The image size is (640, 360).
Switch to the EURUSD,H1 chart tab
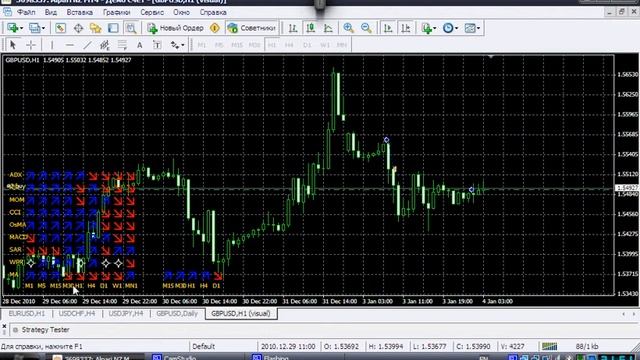27,313
